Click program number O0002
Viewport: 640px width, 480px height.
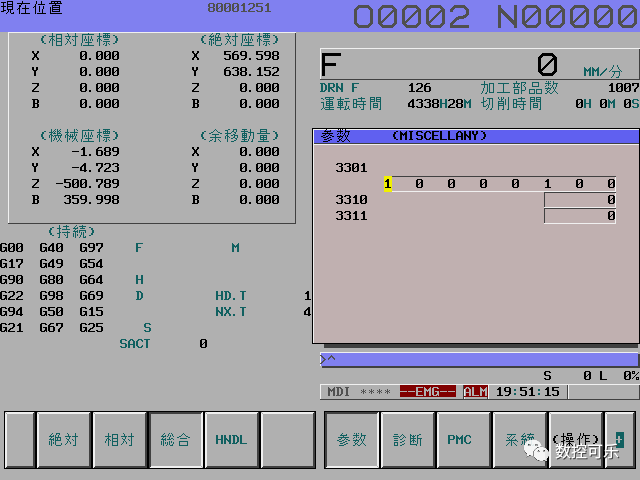(411, 17)
